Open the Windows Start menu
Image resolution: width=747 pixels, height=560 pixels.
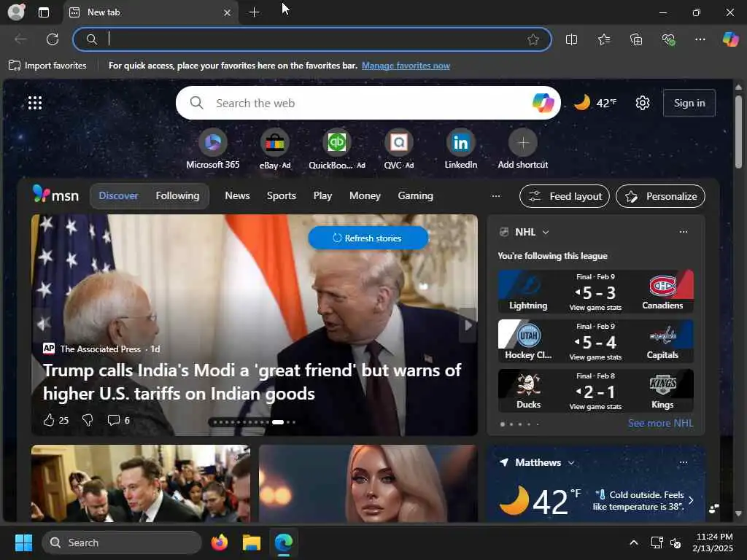[x=23, y=542]
